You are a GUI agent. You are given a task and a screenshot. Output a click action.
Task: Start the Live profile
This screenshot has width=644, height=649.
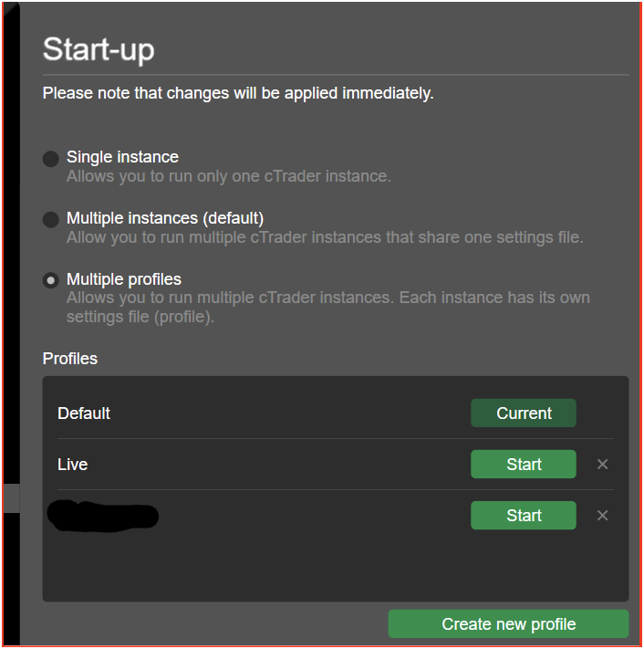pyautogui.click(x=524, y=464)
